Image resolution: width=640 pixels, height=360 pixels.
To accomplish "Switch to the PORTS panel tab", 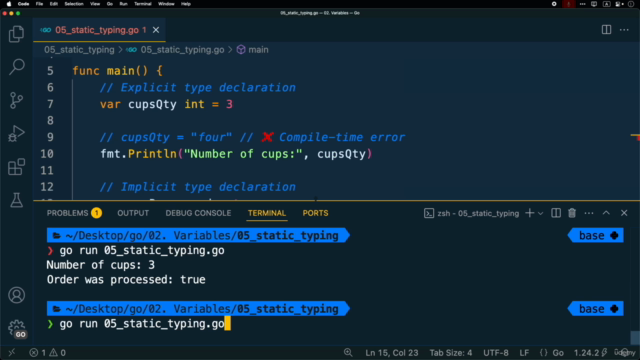I will pos(316,213).
